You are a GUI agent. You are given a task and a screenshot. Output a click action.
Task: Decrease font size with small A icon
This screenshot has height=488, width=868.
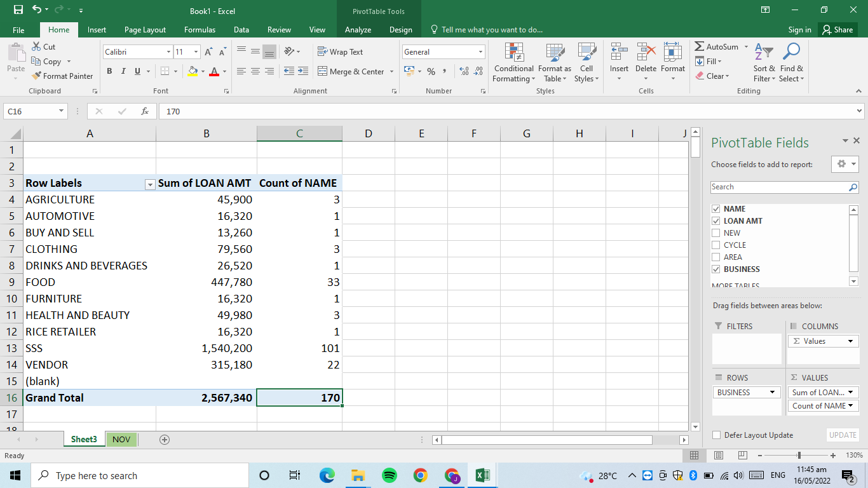coord(222,52)
